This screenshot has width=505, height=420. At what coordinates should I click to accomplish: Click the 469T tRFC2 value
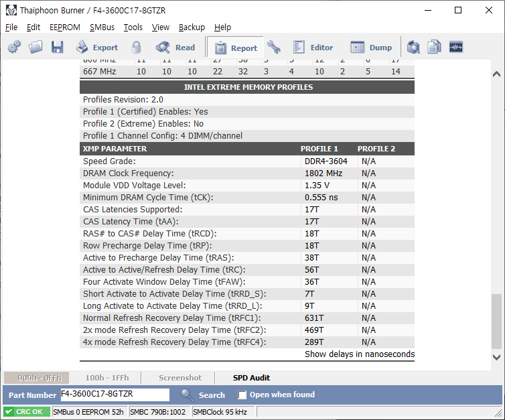coord(314,330)
